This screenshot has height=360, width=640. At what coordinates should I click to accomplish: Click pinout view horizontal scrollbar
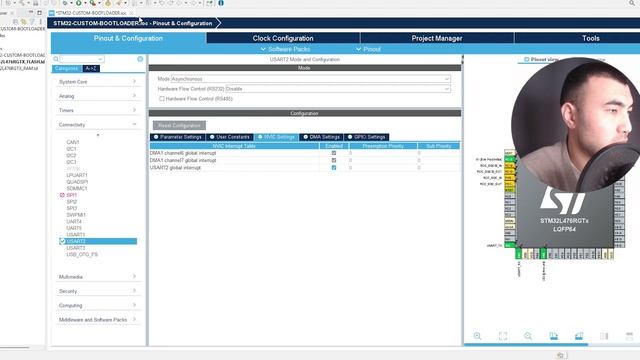526,345
